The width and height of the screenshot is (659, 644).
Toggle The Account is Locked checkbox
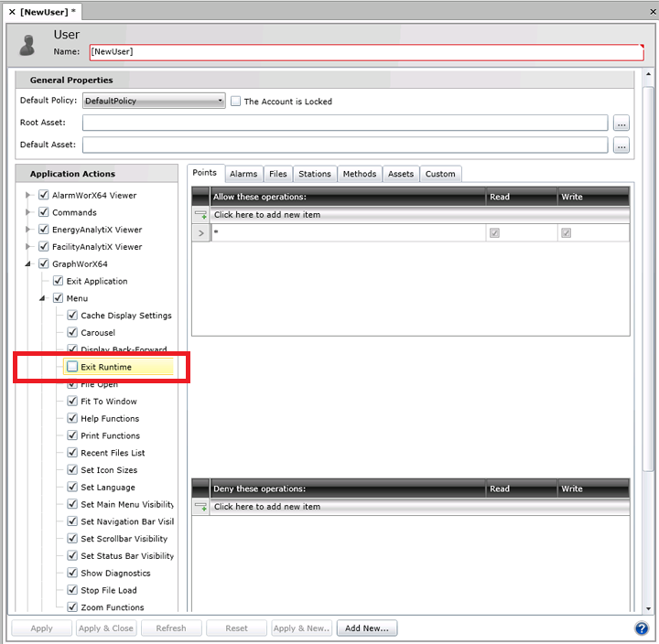pyautogui.click(x=236, y=102)
